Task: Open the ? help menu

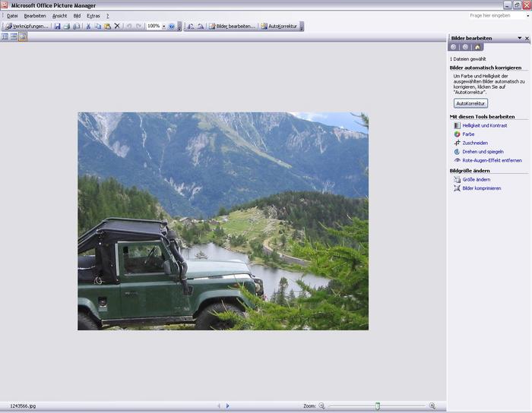Action: click(108, 16)
